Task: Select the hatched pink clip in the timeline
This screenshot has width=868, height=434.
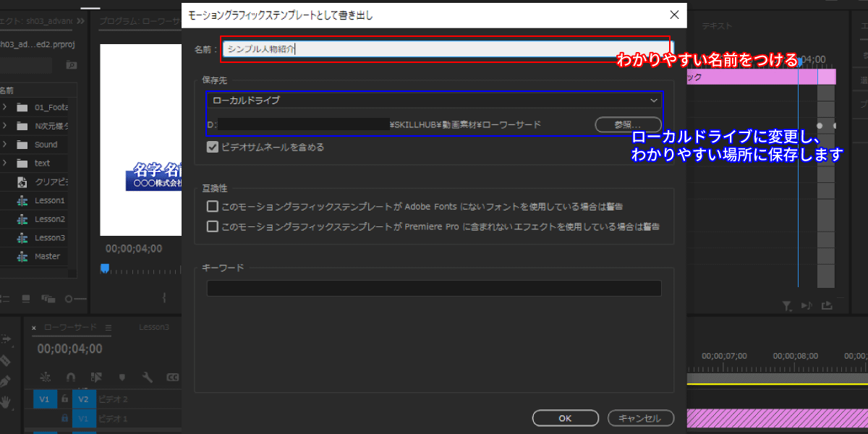Action: (x=778, y=418)
